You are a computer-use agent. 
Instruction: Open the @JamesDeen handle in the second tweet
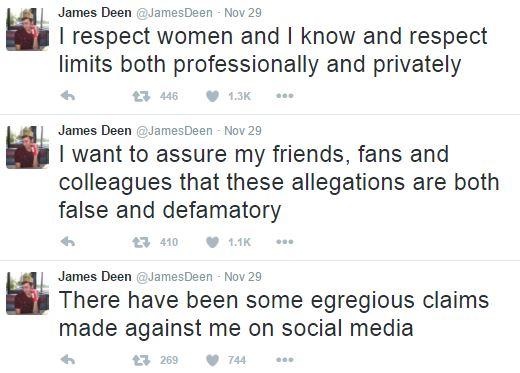point(174,131)
